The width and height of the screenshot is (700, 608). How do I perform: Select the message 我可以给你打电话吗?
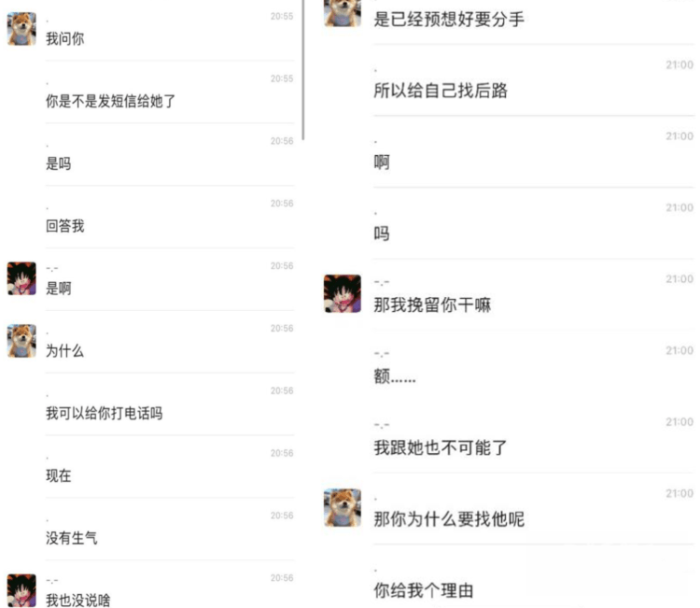[104, 413]
